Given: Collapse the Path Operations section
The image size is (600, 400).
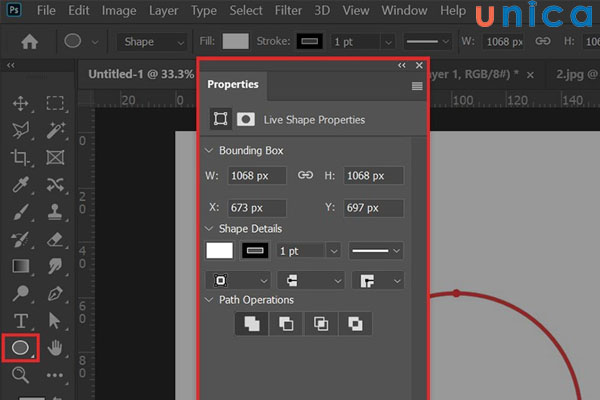Looking at the screenshot, I should (x=209, y=299).
